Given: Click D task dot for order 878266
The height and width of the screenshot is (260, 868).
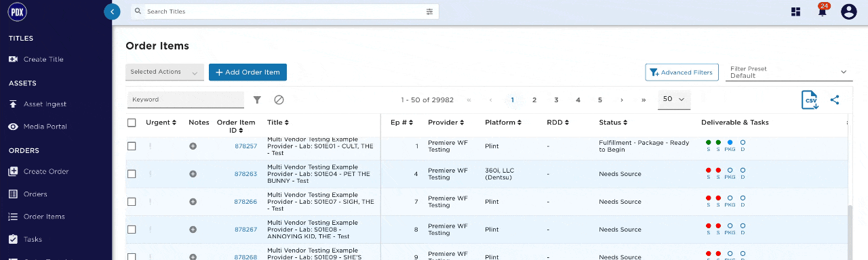Looking at the screenshot, I should coord(743,198).
